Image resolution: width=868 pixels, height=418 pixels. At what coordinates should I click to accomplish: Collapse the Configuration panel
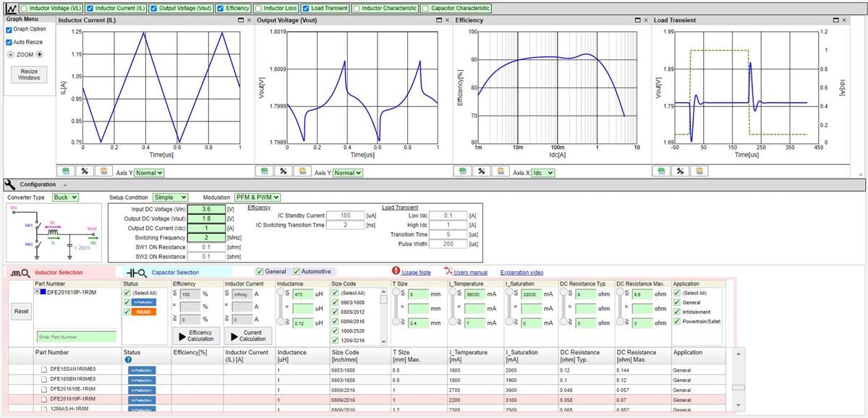click(x=64, y=184)
